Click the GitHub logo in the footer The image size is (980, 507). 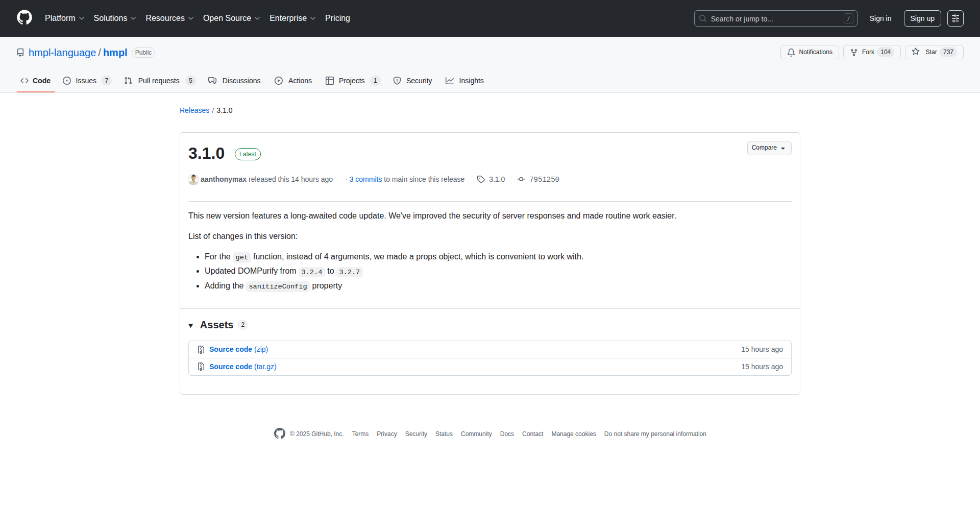[x=279, y=433]
